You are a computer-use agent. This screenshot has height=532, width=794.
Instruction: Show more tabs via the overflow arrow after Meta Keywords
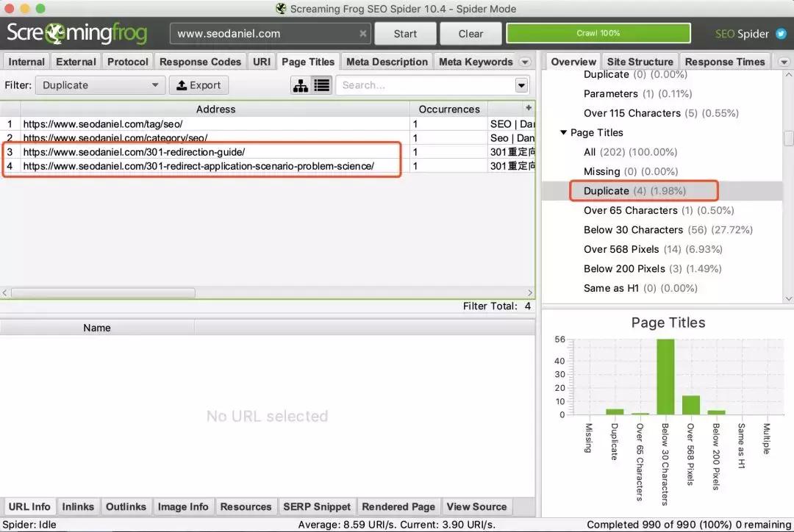point(525,62)
